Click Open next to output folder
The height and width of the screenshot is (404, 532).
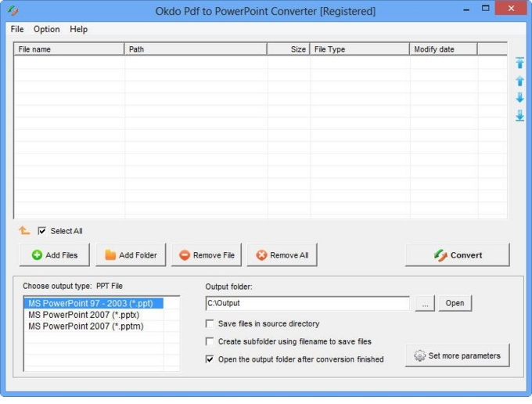(455, 303)
